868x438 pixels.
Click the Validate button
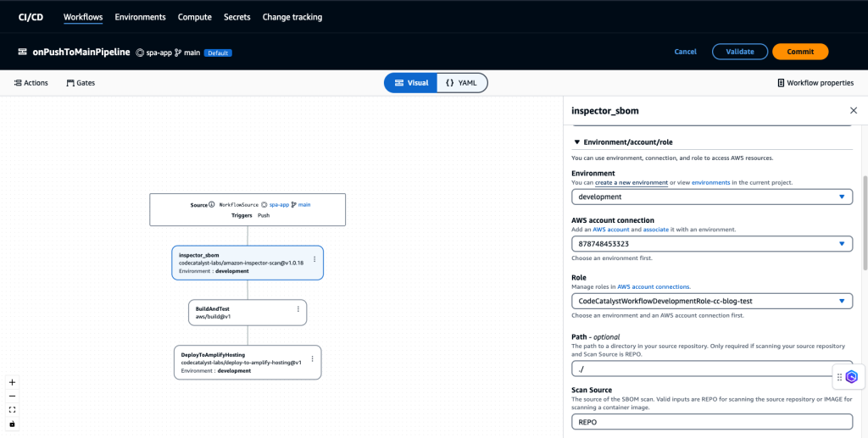tap(740, 52)
